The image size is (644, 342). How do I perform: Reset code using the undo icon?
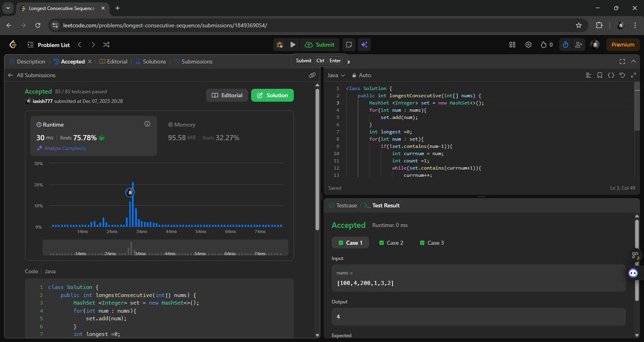pos(622,75)
